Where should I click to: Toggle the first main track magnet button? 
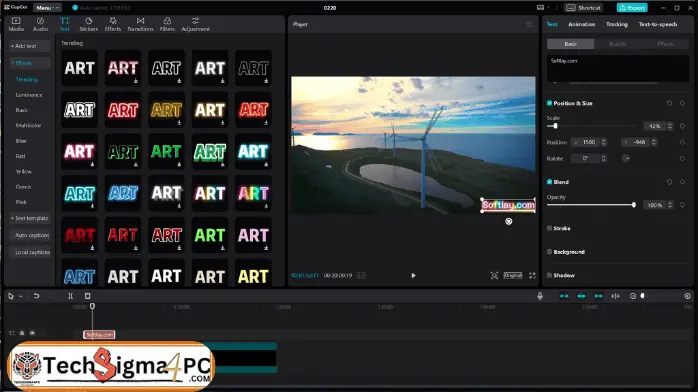(564, 296)
